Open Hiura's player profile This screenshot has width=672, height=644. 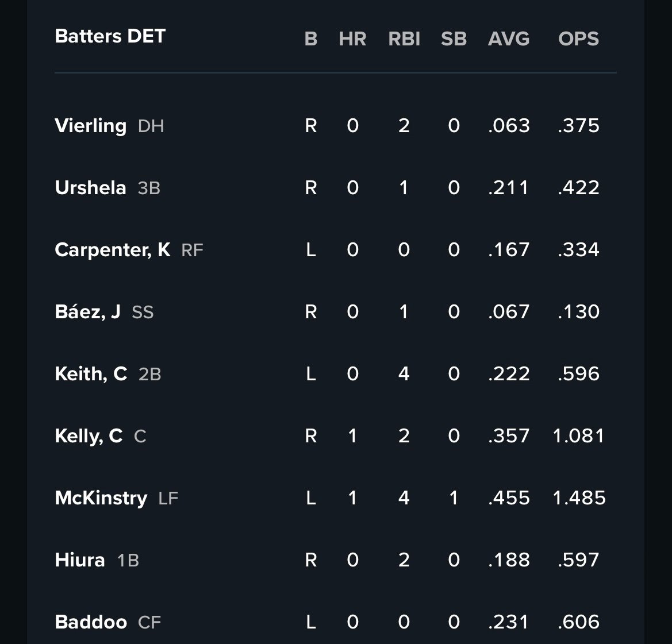80,560
